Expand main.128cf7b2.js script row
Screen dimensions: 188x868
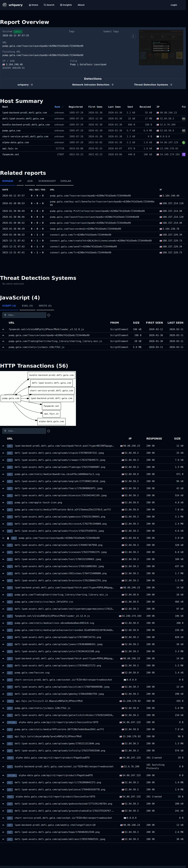[x=3, y=347]
